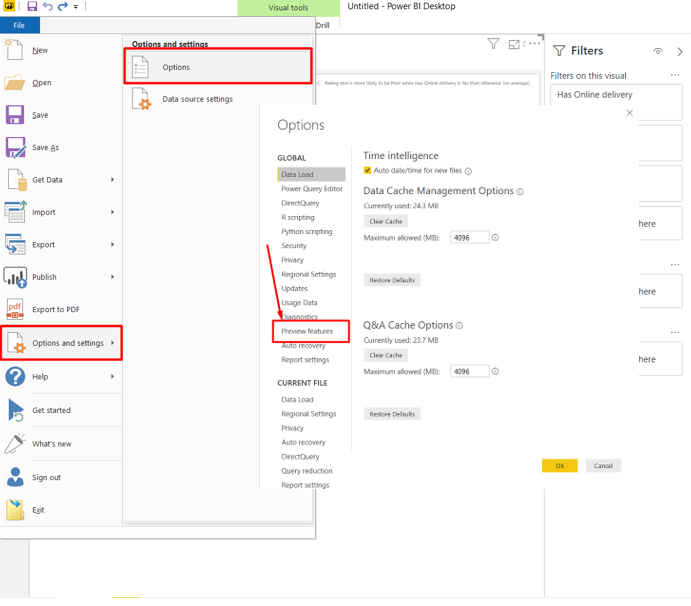
Task: Expand the Options and settings submenu arrow
Action: (x=112, y=343)
